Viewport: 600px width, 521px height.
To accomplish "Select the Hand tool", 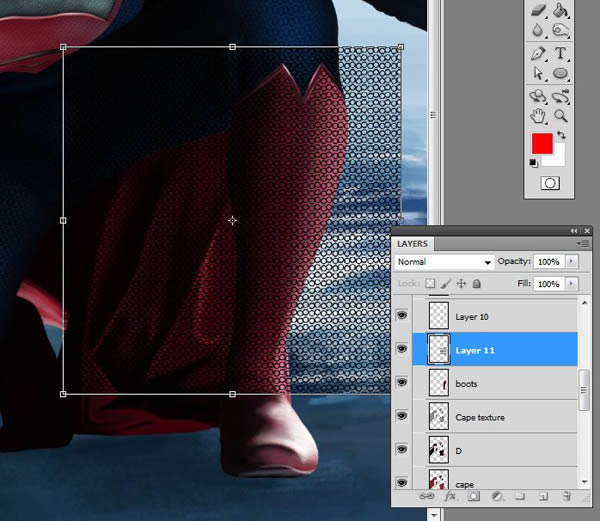I will 538,116.
